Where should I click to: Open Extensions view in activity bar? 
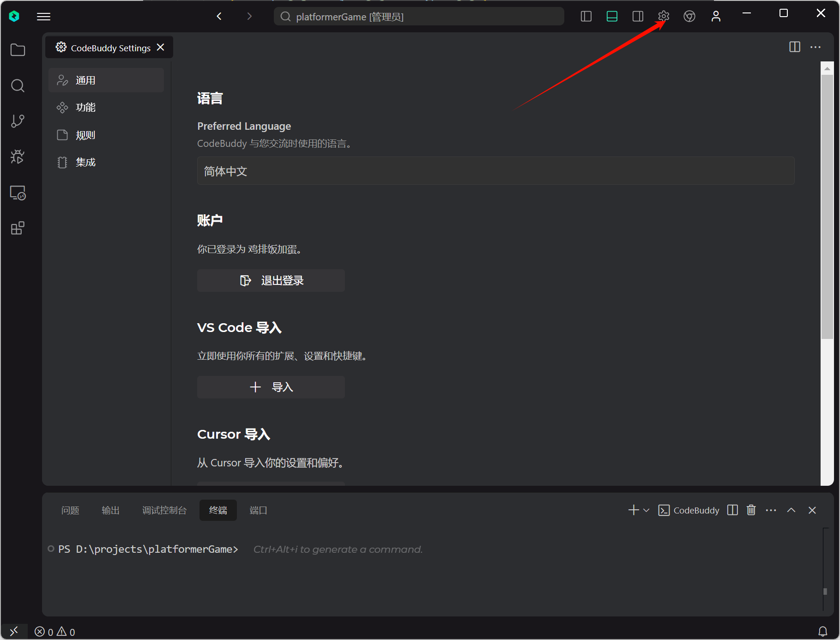click(18, 228)
